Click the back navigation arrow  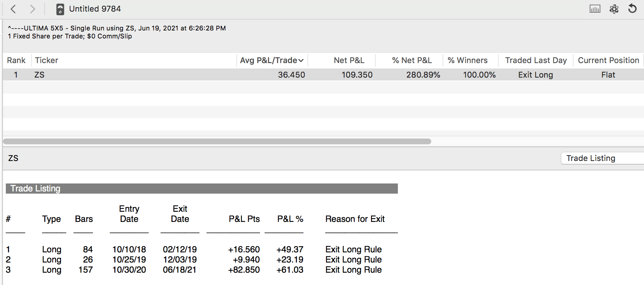coord(13,9)
